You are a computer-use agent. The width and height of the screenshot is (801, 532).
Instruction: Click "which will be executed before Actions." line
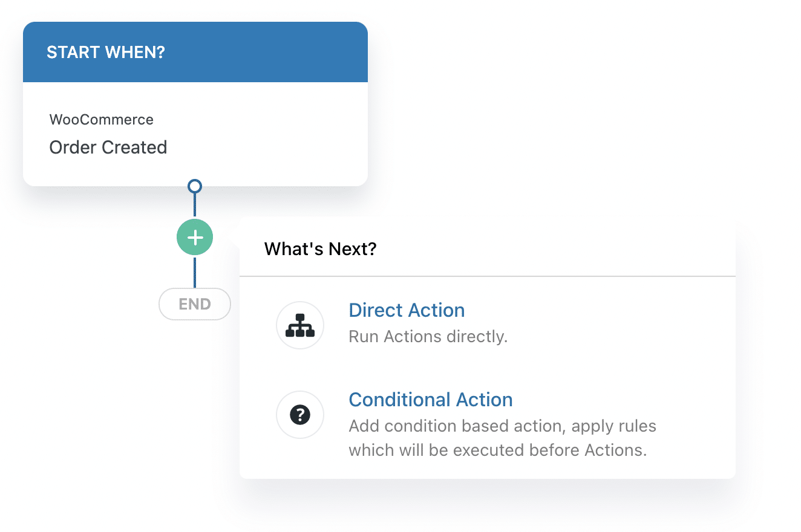(497, 450)
